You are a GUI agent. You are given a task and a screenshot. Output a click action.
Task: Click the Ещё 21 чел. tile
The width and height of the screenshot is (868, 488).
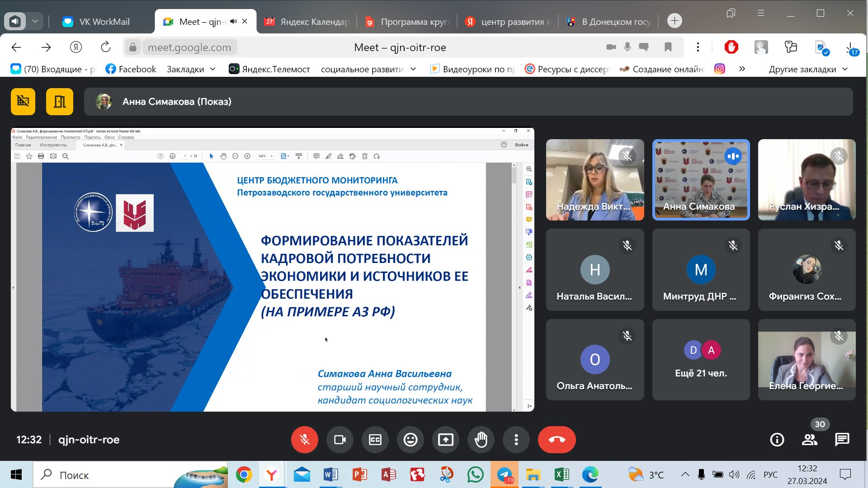701,360
